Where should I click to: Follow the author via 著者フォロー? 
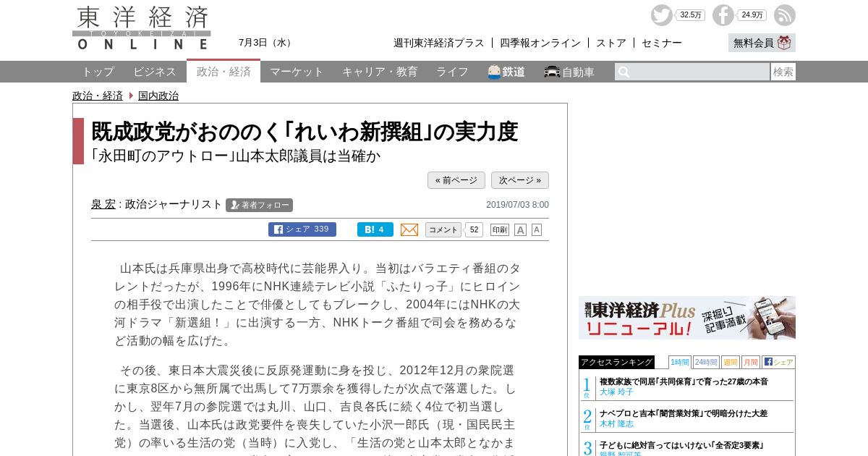[259, 205]
